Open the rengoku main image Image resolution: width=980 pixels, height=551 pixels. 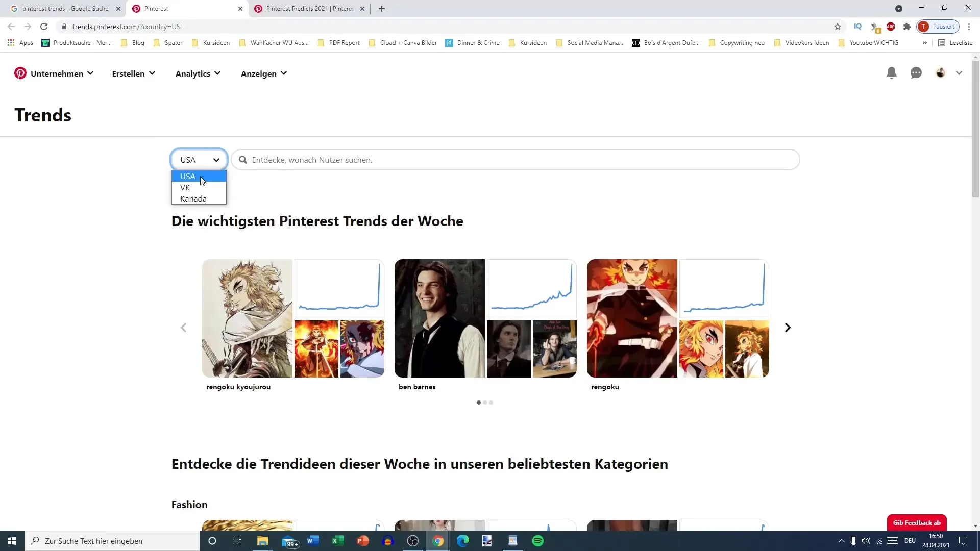[x=632, y=318]
